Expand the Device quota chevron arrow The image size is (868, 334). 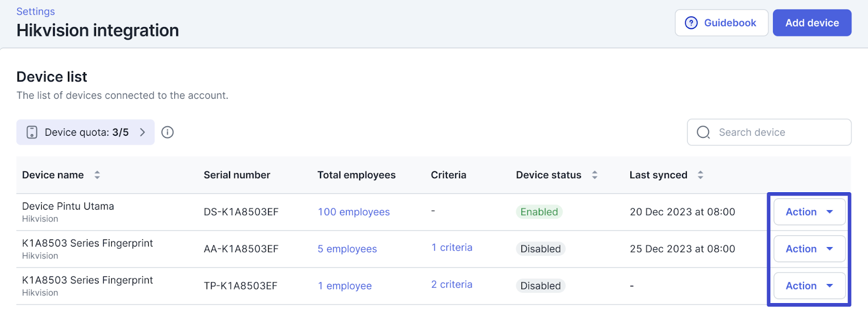(x=143, y=133)
